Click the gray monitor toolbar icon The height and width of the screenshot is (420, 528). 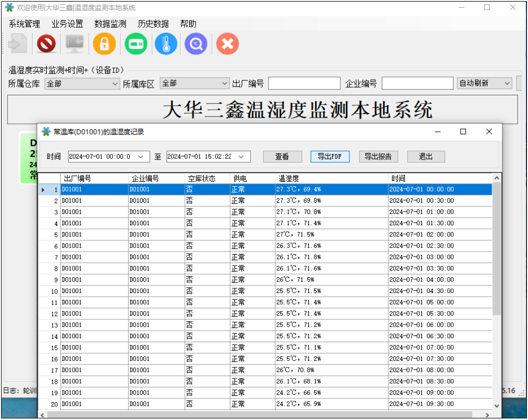coord(75,44)
